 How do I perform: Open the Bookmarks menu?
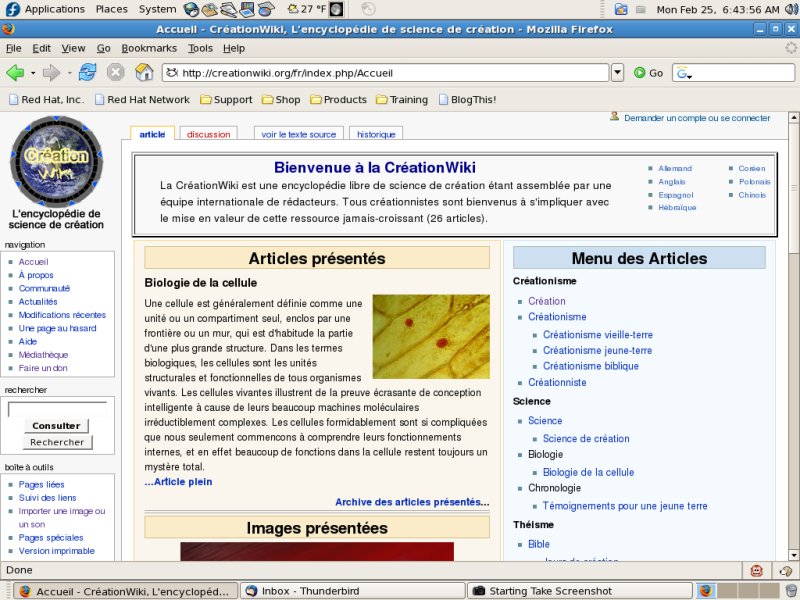click(x=148, y=48)
